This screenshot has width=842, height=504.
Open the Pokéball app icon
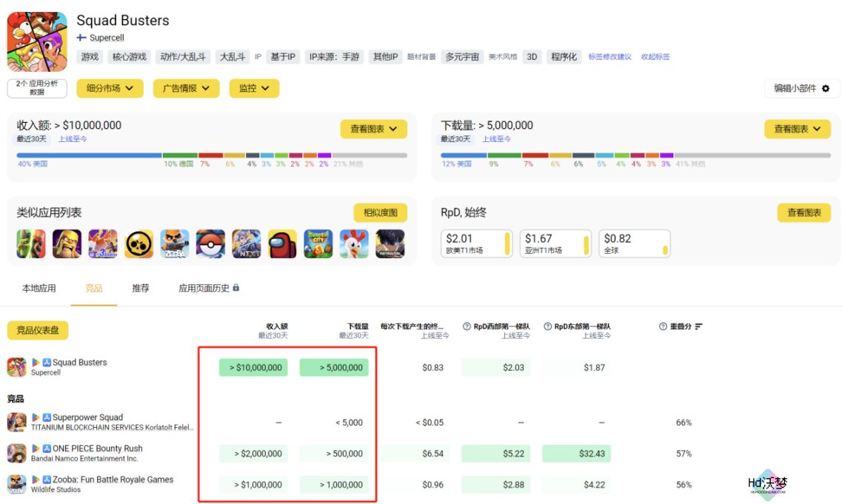click(210, 243)
